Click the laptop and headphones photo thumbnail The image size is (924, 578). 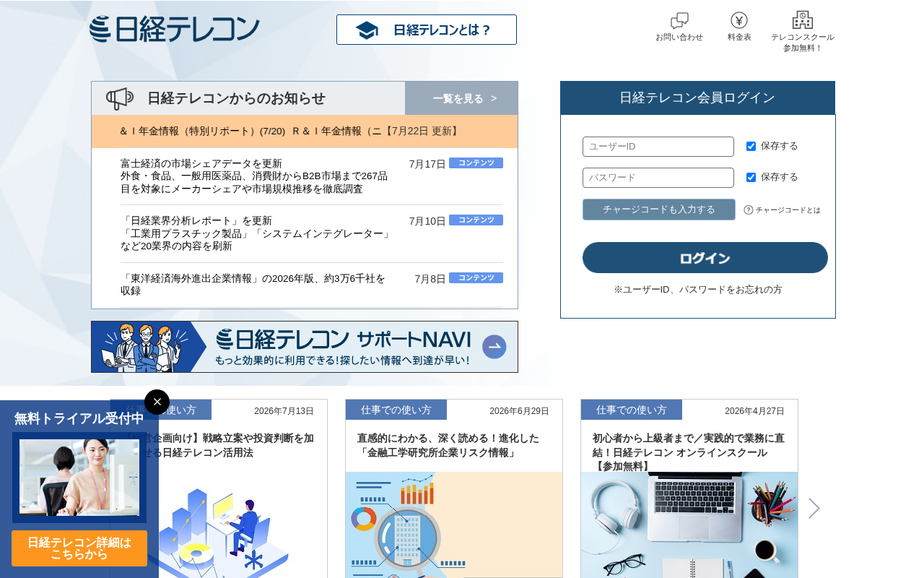point(689,525)
